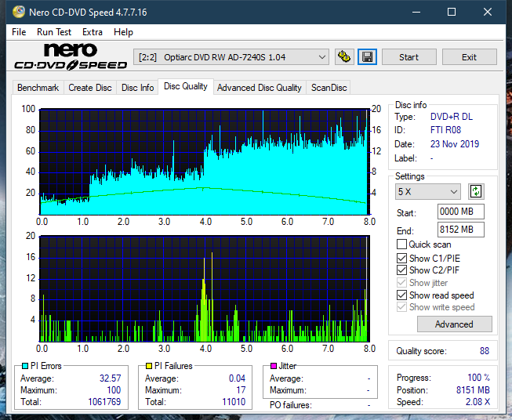Viewport: 512px width, 420px height.
Task: Switch to the Create Disc tab
Action: pyautogui.click(x=90, y=88)
